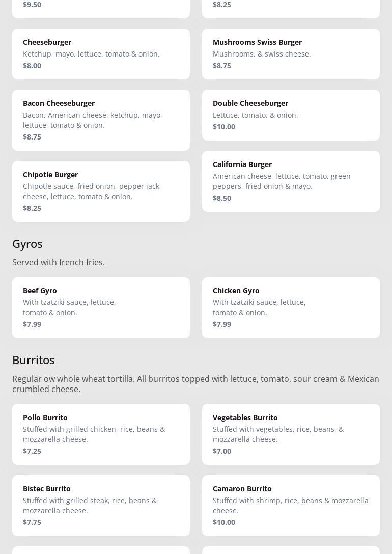The image size is (392, 554).
Task: Open the Vegetables Burrito card
Action: [x=291, y=434]
